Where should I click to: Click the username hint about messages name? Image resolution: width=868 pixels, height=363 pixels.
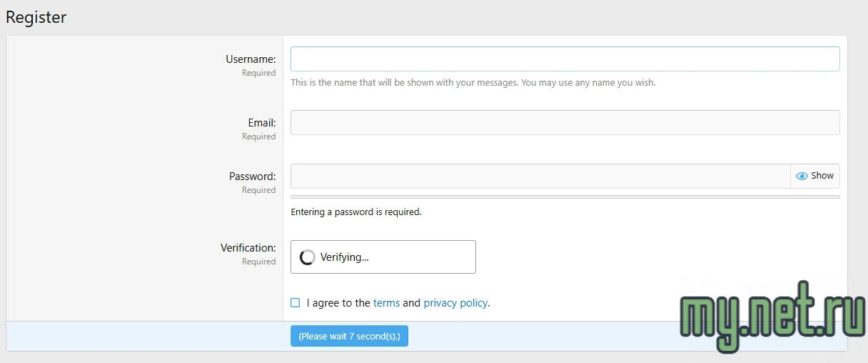click(473, 83)
